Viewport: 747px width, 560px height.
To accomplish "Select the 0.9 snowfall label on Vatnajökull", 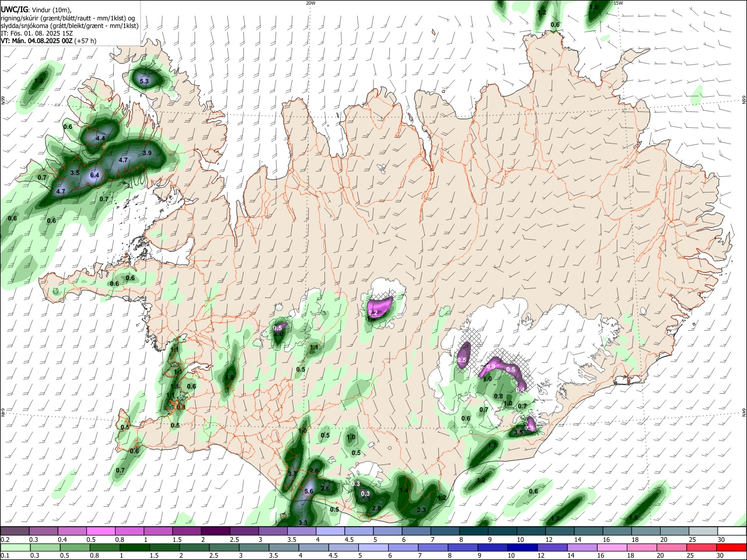I will tap(491, 366).
